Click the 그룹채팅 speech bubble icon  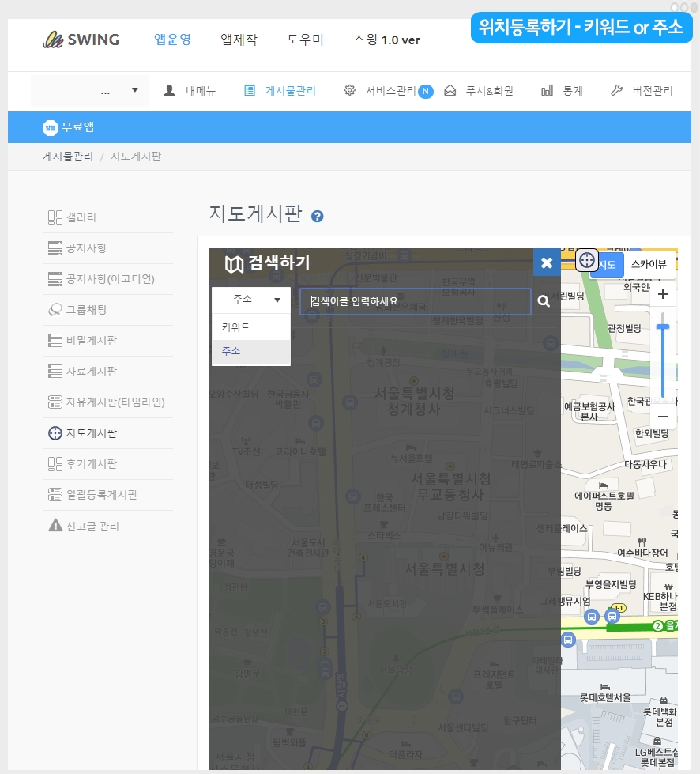point(55,309)
